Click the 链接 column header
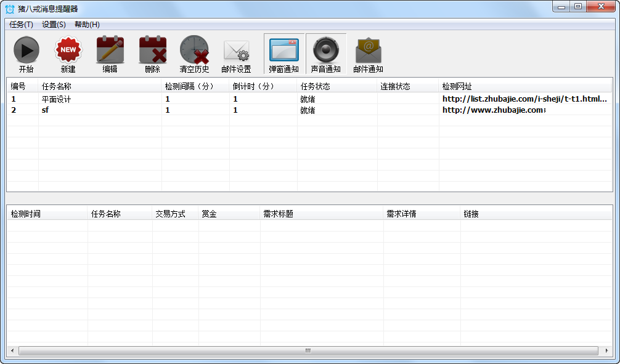 pos(536,214)
